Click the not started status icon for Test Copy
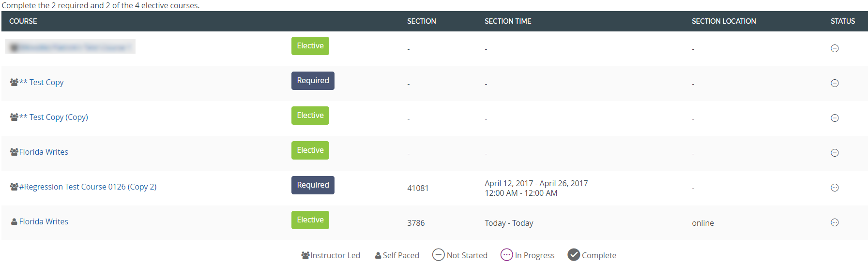Screen dimensions: 868x264 pos(835,83)
